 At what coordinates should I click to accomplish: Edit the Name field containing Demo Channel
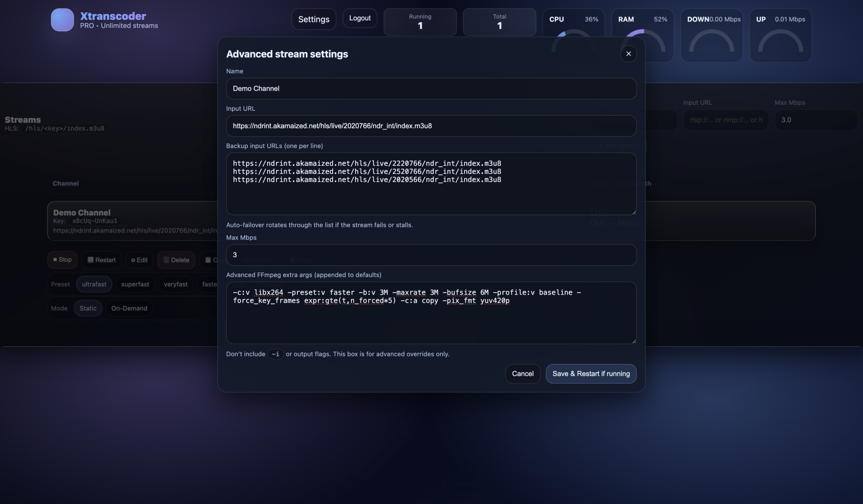click(x=431, y=89)
